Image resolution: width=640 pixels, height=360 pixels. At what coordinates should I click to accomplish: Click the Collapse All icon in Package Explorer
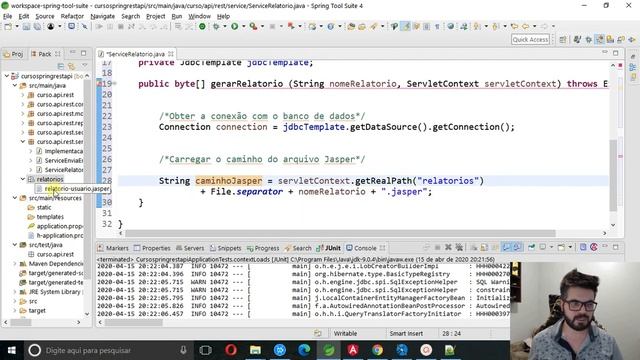tap(60, 66)
